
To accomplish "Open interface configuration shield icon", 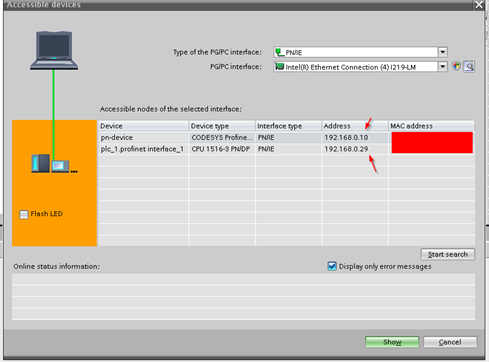I will (x=456, y=66).
